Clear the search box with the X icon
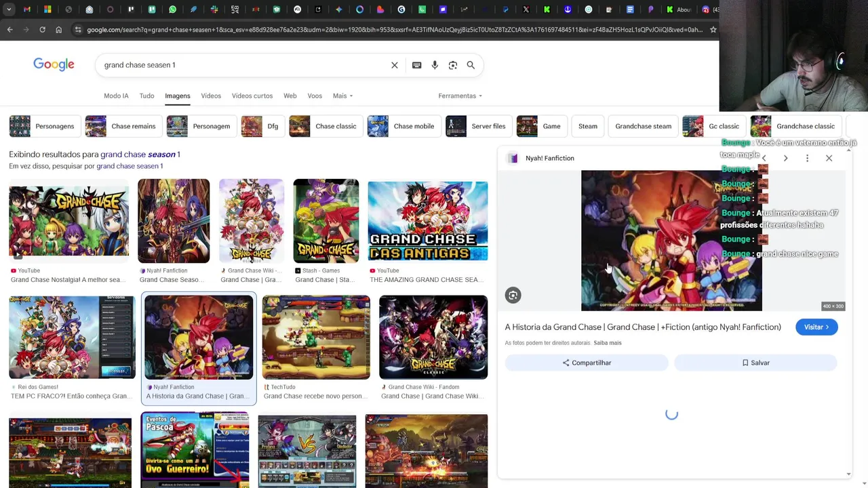The image size is (868, 488). [395, 65]
